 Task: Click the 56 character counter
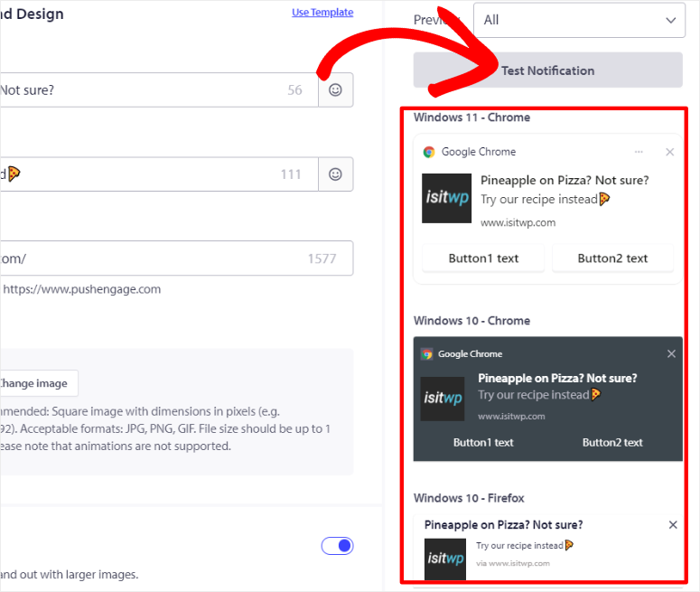pyautogui.click(x=294, y=90)
